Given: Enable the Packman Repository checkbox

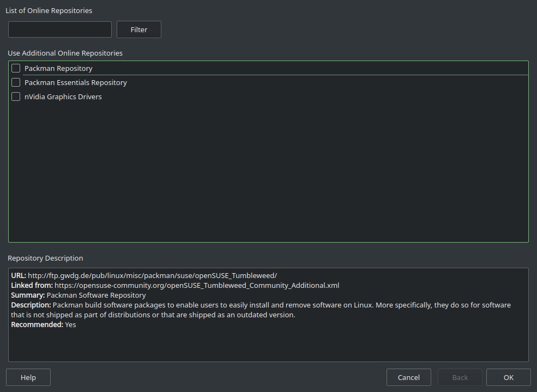Looking at the screenshot, I should [16, 68].
